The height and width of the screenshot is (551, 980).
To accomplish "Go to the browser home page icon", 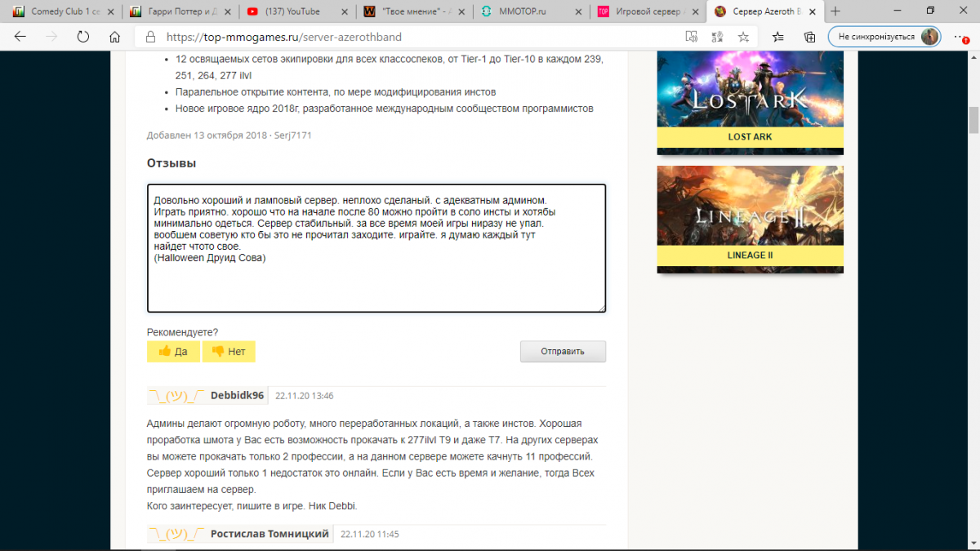I will (115, 37).
